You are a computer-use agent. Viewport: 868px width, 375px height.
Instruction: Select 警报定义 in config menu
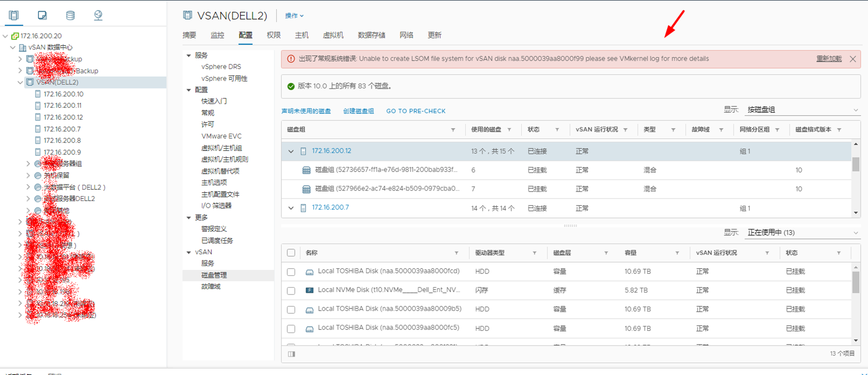tap(214, 229)
